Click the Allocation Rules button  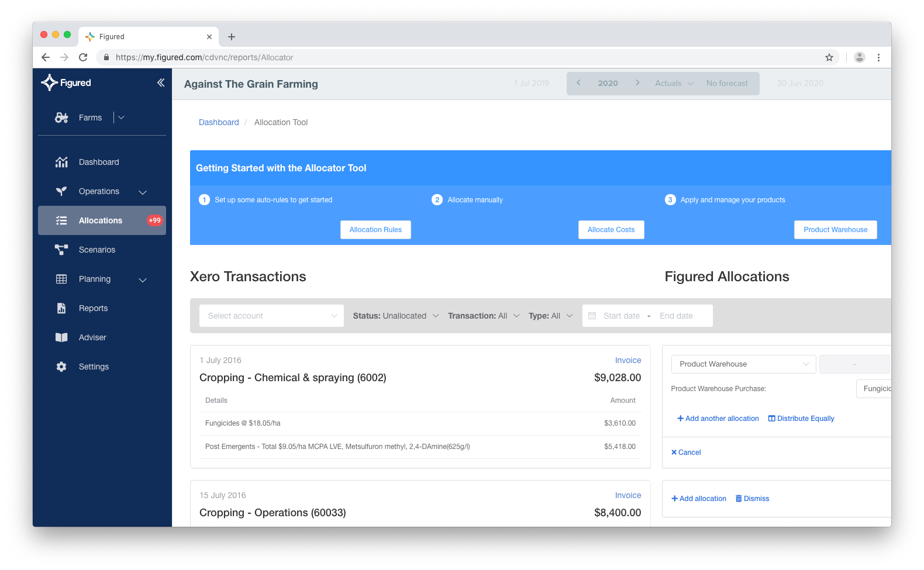pos(375,230)
